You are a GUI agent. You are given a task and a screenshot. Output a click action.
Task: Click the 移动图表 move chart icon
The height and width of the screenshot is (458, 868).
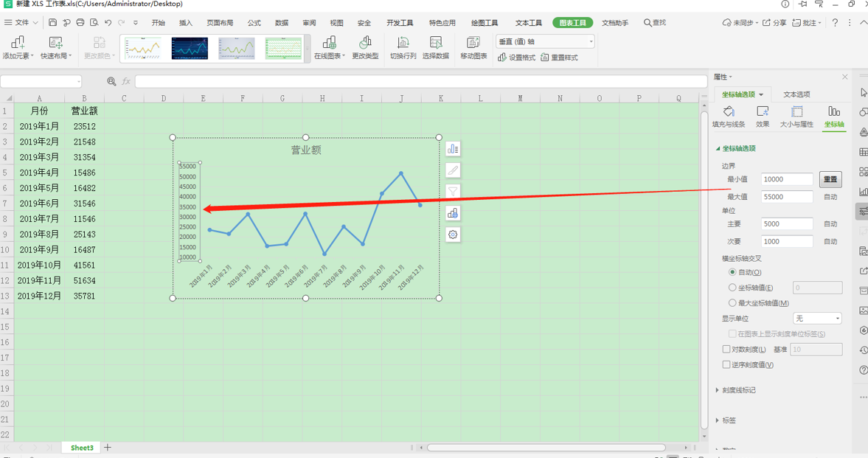click(x=473, y=47)
